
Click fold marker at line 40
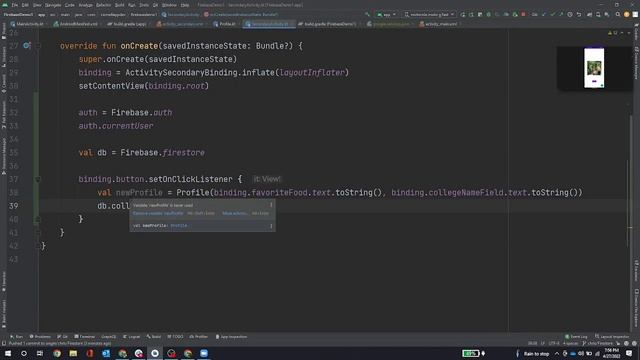[38, 219]
